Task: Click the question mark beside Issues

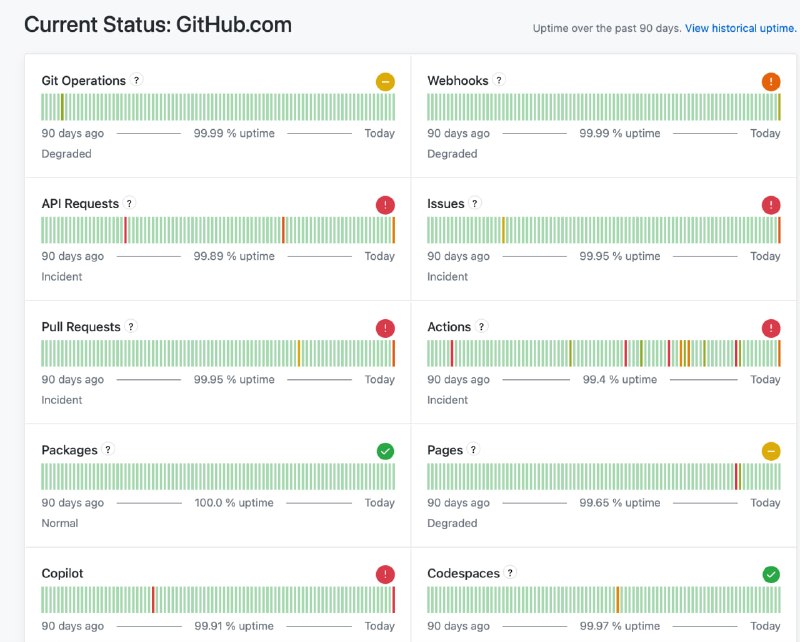Action: pyautogui.click(x=475, y=203)
